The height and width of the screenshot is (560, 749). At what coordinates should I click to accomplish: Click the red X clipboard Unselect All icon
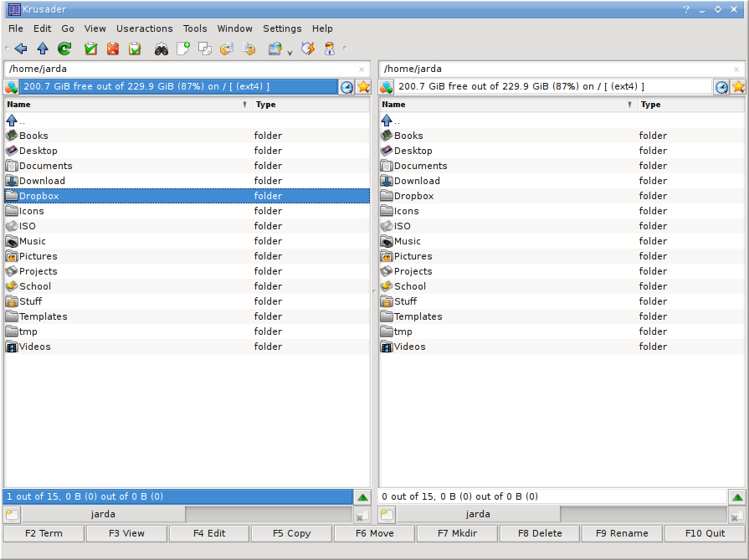pos(113,49)
